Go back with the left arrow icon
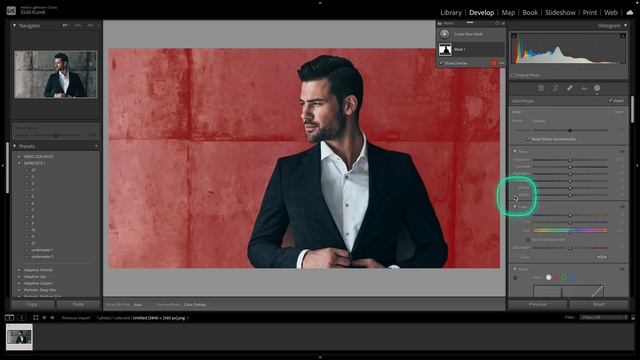This screenshot has height=360, width=640. (x=44, y=318)
